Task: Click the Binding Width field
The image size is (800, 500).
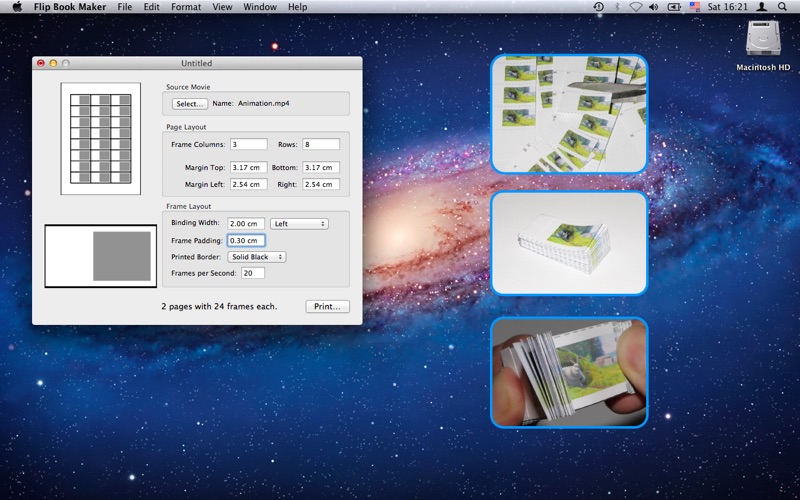Action: (x=246, y=223)
